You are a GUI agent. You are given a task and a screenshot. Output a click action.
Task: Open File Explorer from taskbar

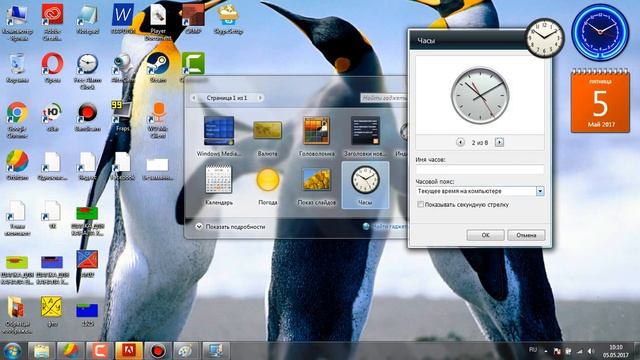(x=41, y=351)
